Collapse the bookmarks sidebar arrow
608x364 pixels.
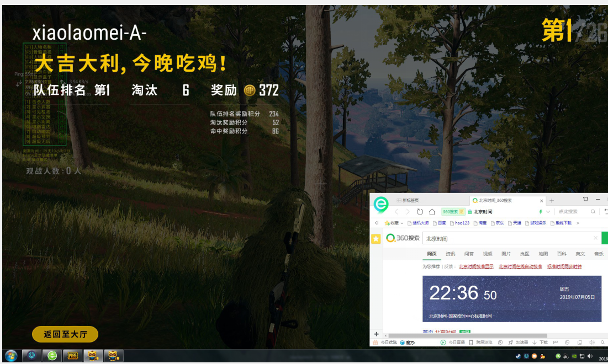(x=377, y=223)
